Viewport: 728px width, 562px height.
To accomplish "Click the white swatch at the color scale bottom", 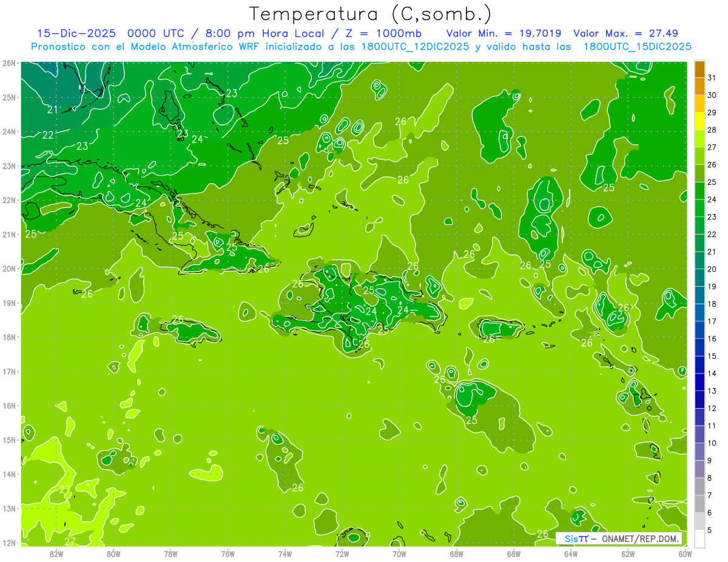I will pos(699,538).
